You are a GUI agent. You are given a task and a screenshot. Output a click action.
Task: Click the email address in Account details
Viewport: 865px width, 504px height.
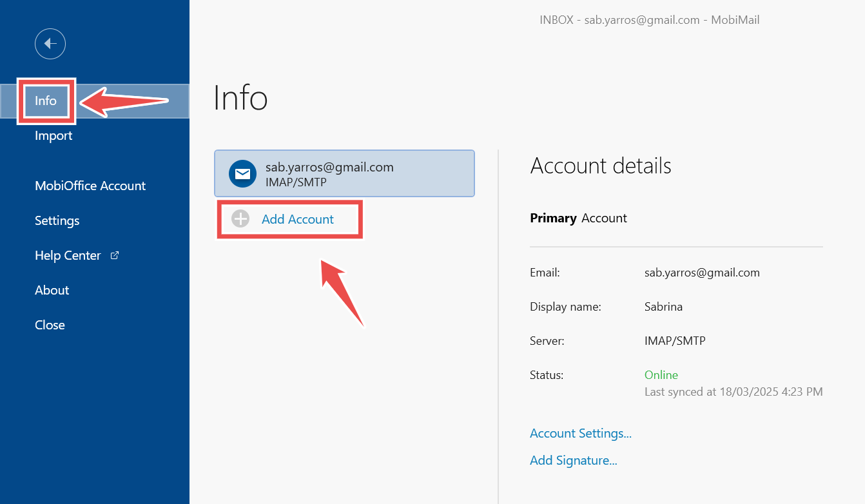tap(701, 273)
